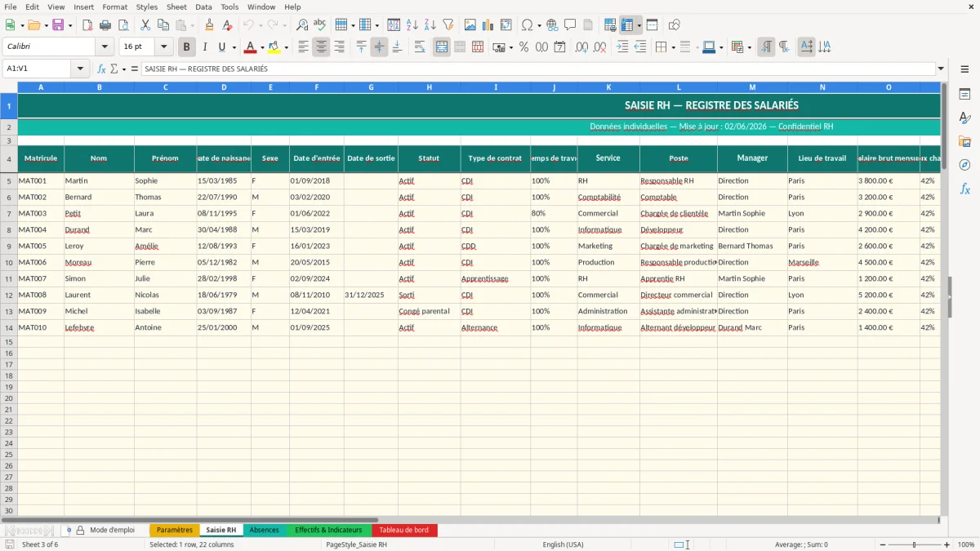Open sidebar Navigator compass icon
The image size is (980, 551).
tap(964, 165)
